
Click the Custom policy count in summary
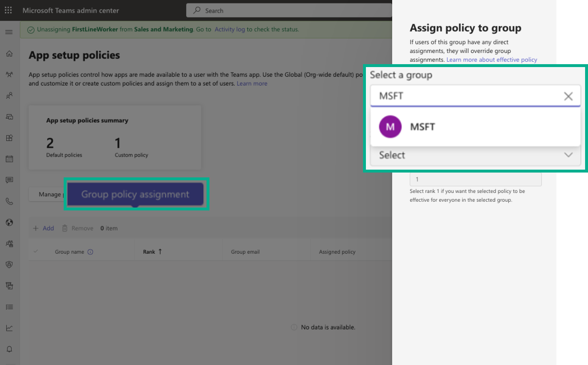coord(118,143)
